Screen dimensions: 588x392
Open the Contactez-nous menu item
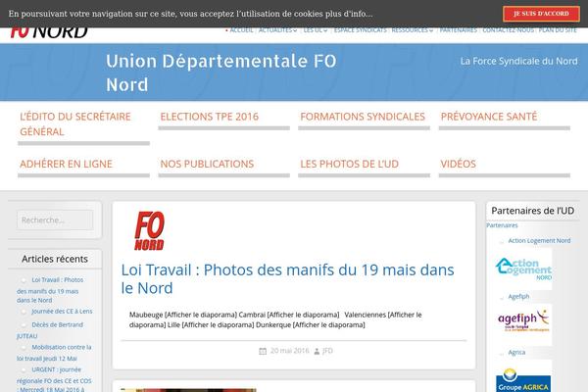(x=508, y=30)
